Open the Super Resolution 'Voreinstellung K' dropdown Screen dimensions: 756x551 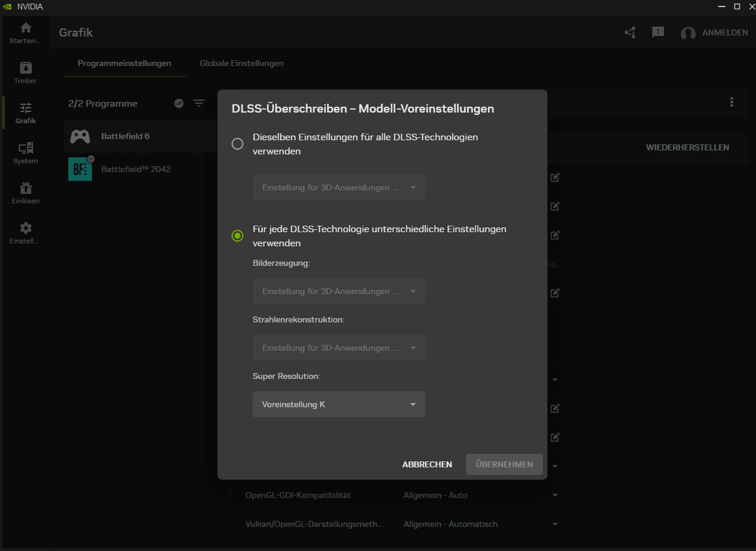tap(339, 404)
